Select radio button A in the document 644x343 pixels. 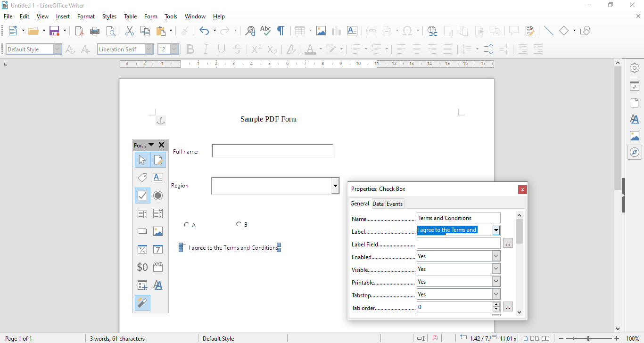coord(187,224)
